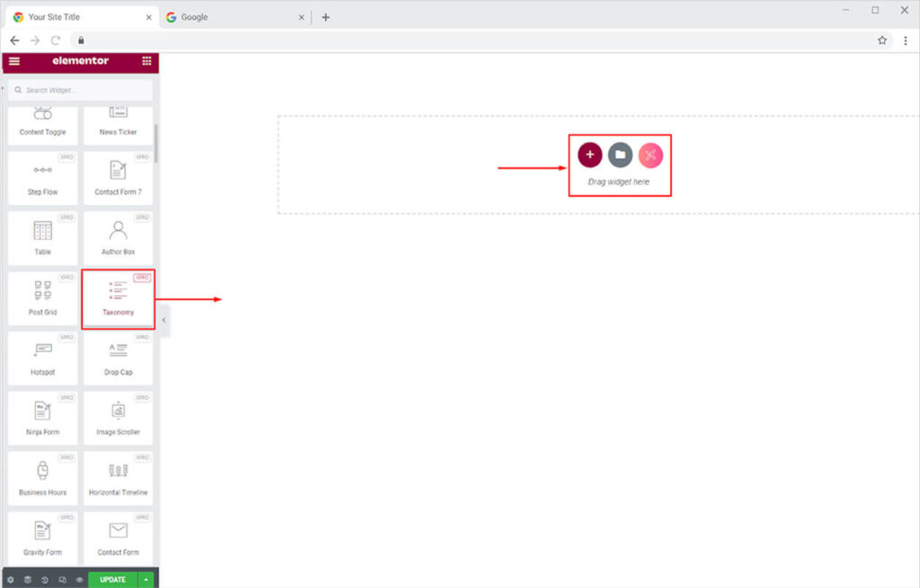Click the plus Add New Section button
The height and width of the screenshot is (588, 920).
(589, 154)
